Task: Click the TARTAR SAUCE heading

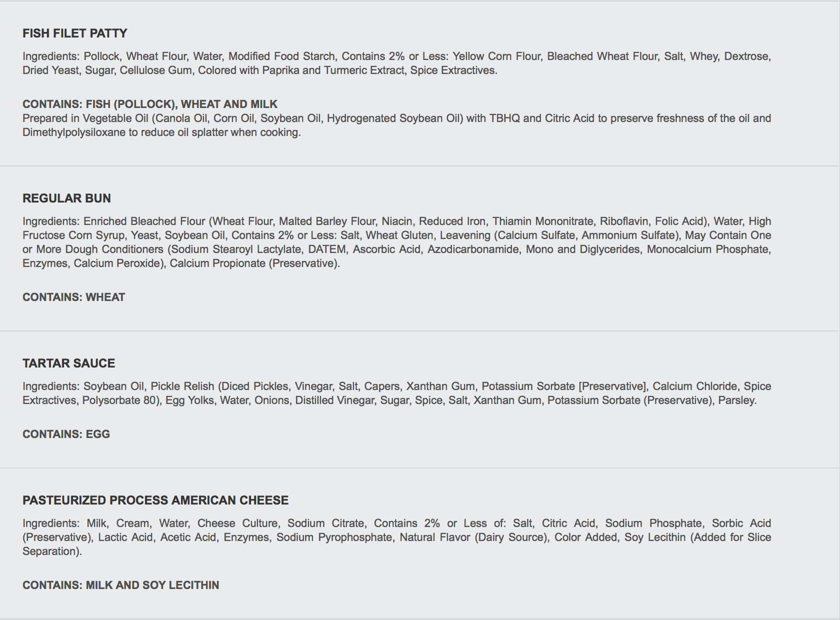Action: [69, 363]
